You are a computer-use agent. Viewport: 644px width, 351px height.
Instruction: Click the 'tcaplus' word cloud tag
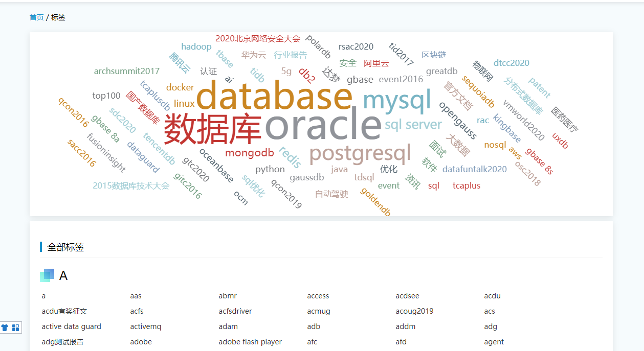point(467,185)
